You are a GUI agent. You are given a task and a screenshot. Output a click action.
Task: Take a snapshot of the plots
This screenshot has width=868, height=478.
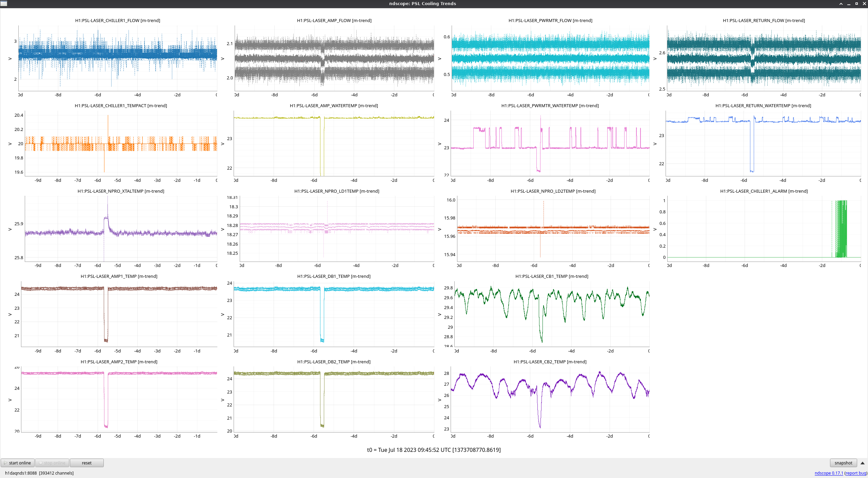point(843,463)
